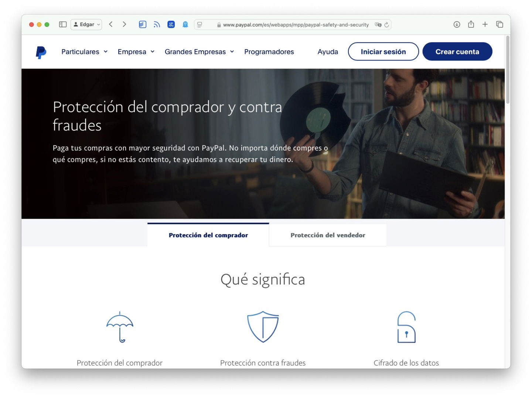Show Safari downloads
The width and height of the screenshot is (532, 397).
click(457, 24)
